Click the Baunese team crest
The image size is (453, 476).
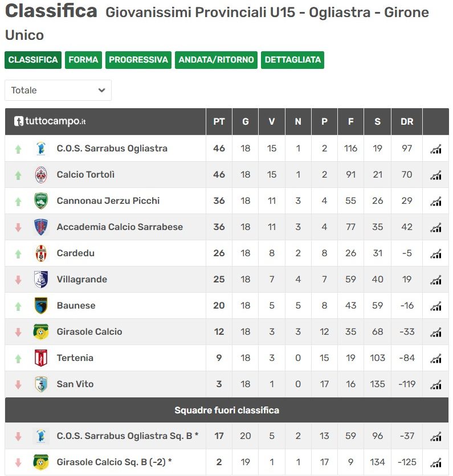(40, 305)
